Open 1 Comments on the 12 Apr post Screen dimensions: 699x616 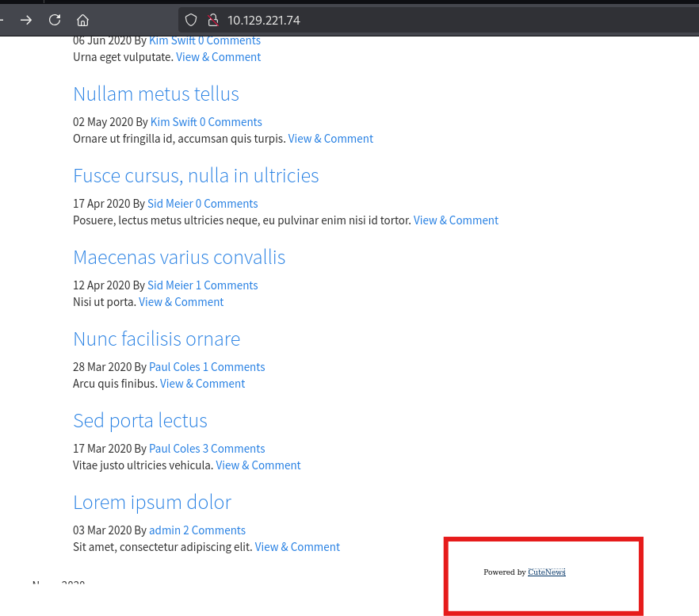pos(227,285)
